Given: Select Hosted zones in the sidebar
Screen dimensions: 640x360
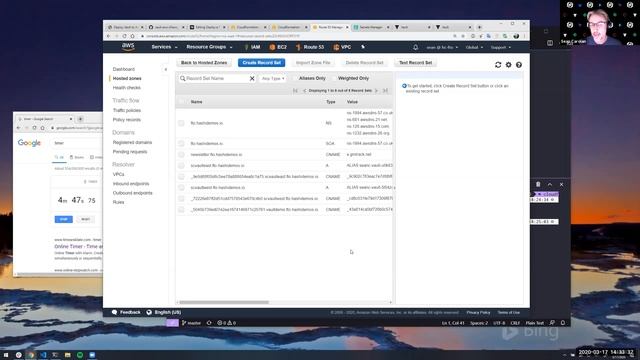Looking at the screenshot, I should [x=127, y=78].
